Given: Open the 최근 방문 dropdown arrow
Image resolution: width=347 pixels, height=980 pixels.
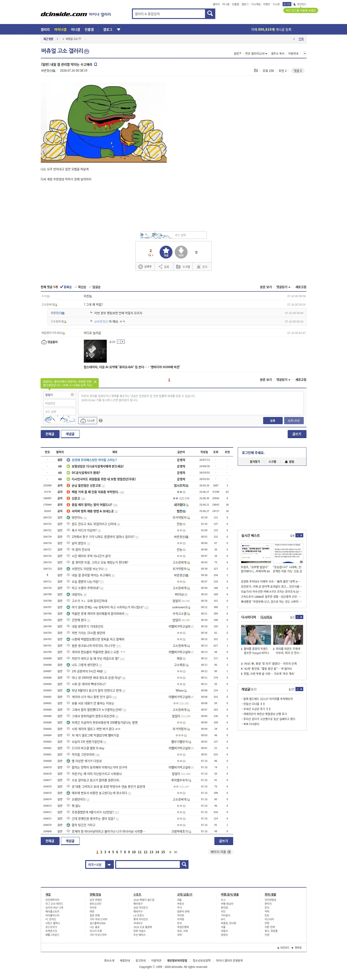Looking at the screenshot, I should point(57,39).
